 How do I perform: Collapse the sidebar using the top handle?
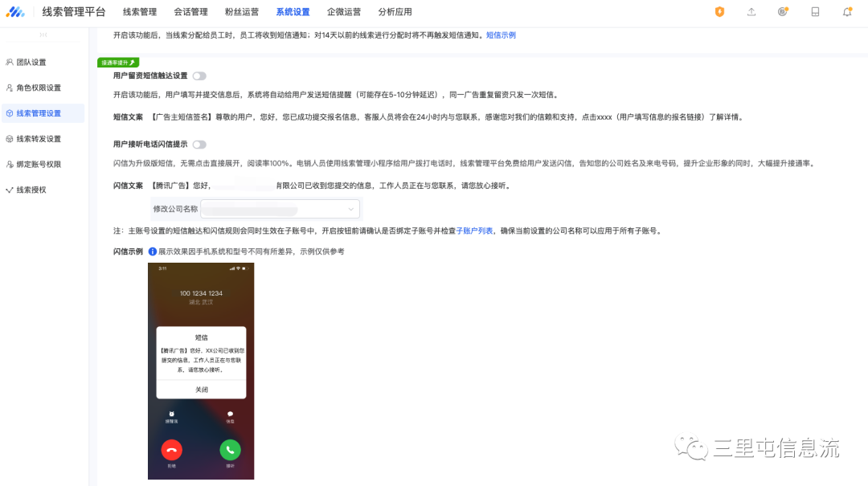[x=43, y=35]
